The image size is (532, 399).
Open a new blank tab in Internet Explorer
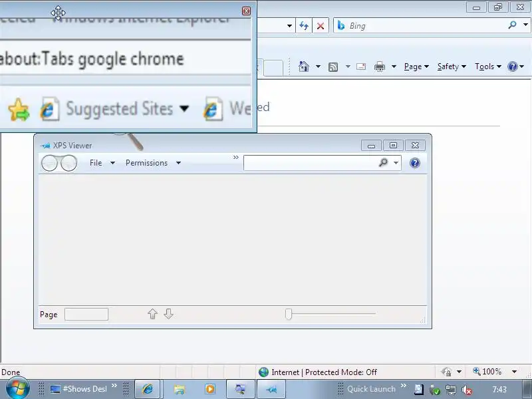click(x=273, y=68)
